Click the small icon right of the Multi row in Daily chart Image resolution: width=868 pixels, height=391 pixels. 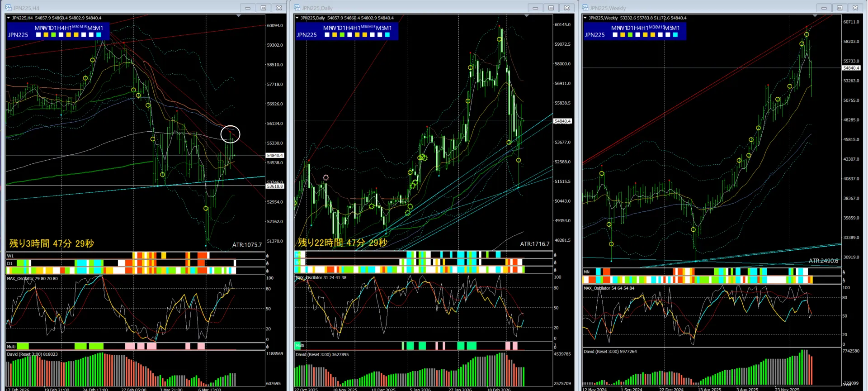click(555, 346)
